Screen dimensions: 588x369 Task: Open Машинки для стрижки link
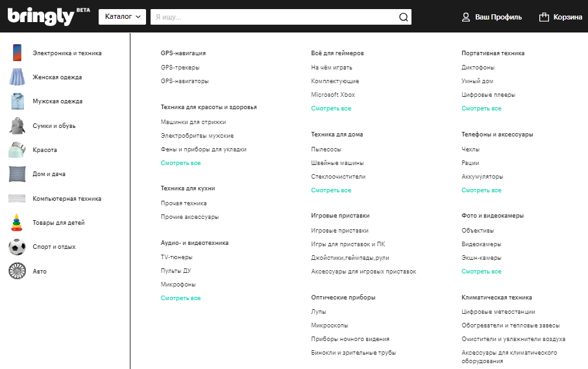pos(193,122)
